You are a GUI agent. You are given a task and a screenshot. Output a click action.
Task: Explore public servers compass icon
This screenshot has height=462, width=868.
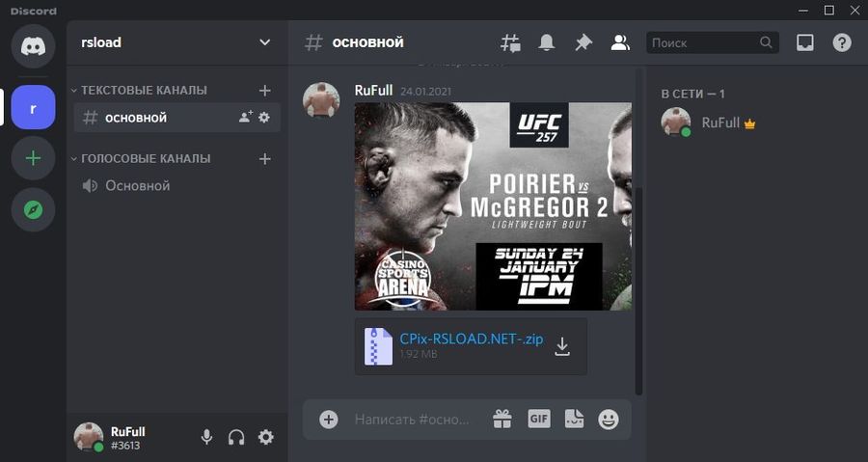tap(33, 210)
